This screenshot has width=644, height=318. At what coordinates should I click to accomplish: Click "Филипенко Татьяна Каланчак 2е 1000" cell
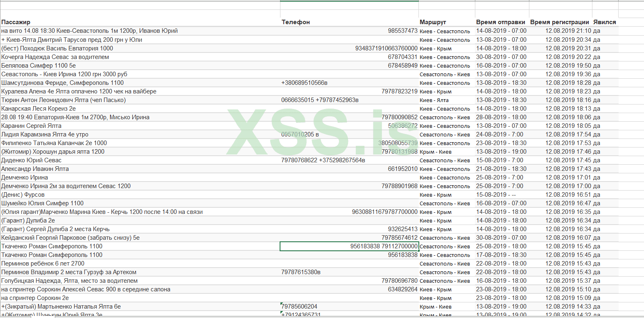[54, 143]
